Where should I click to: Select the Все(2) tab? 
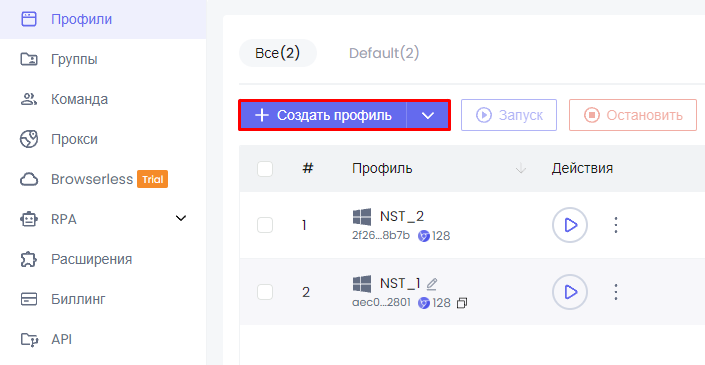[278, 53]
